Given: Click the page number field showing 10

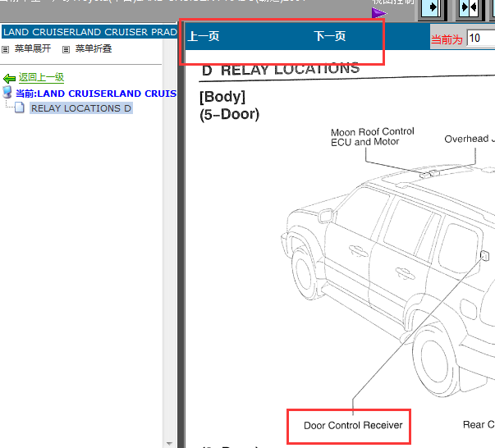Looking at the screenshot, I should click(481, 39).
